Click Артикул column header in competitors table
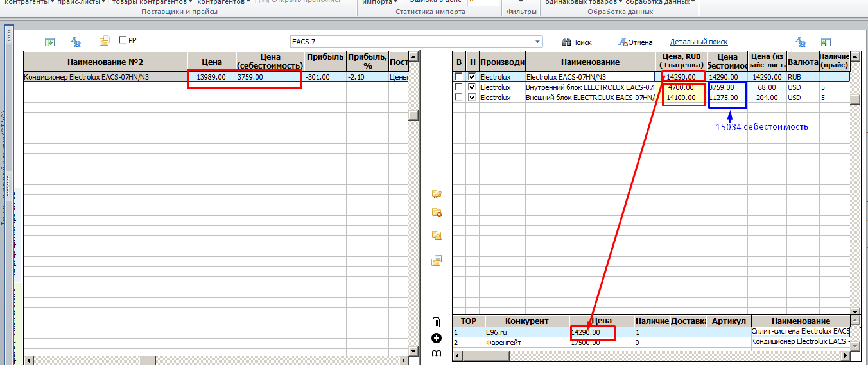 [x=729, y=321]
